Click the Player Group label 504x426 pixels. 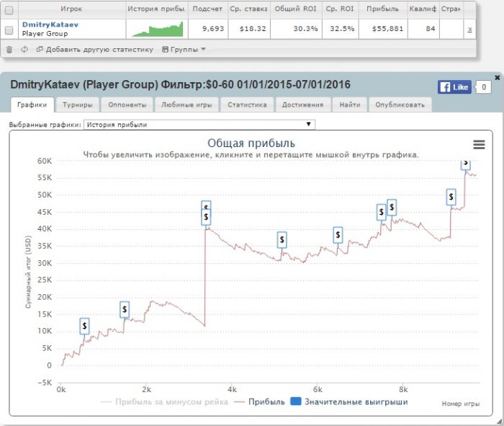[x=45, y=34]
